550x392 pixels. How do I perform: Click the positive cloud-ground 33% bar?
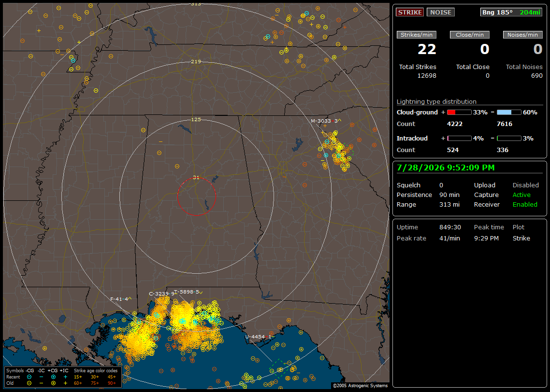coord(459,112)
